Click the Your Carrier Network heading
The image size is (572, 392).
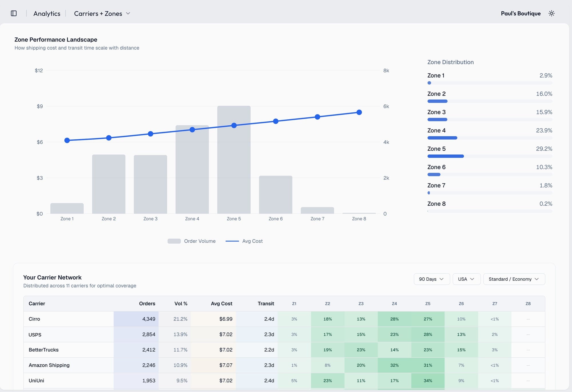tap(52, 278)
